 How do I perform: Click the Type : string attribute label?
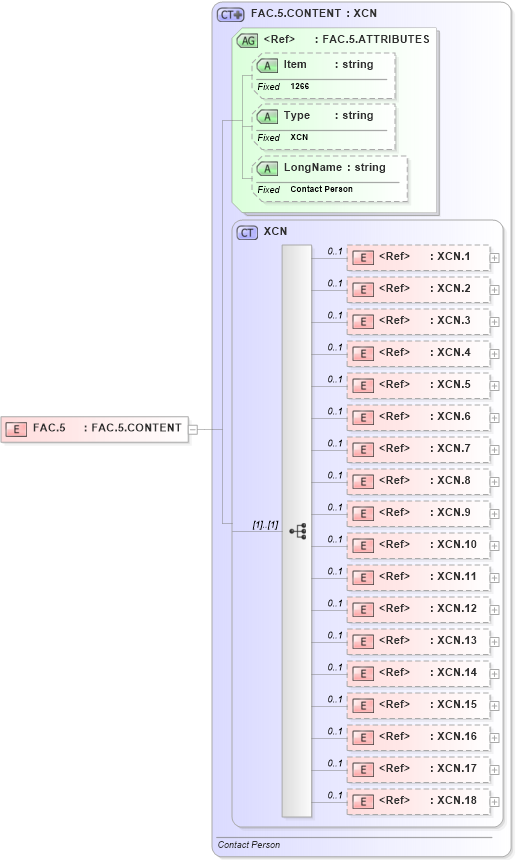[328, 116]
